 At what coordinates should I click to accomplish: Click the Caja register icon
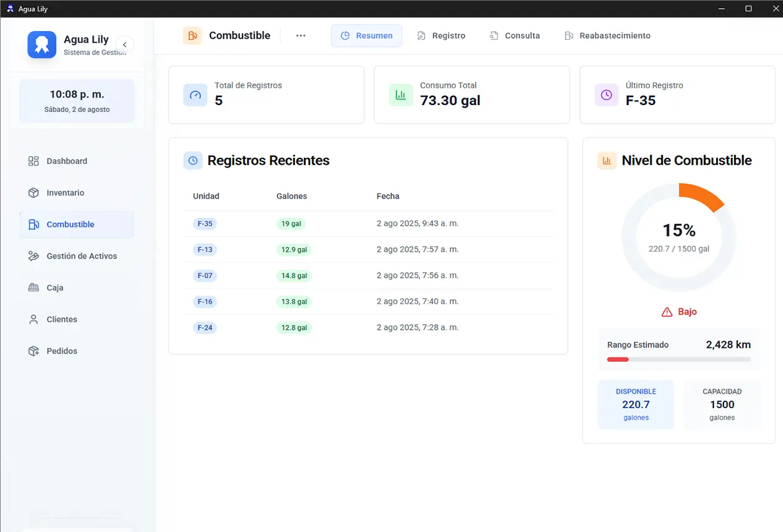tap(34, 288)
